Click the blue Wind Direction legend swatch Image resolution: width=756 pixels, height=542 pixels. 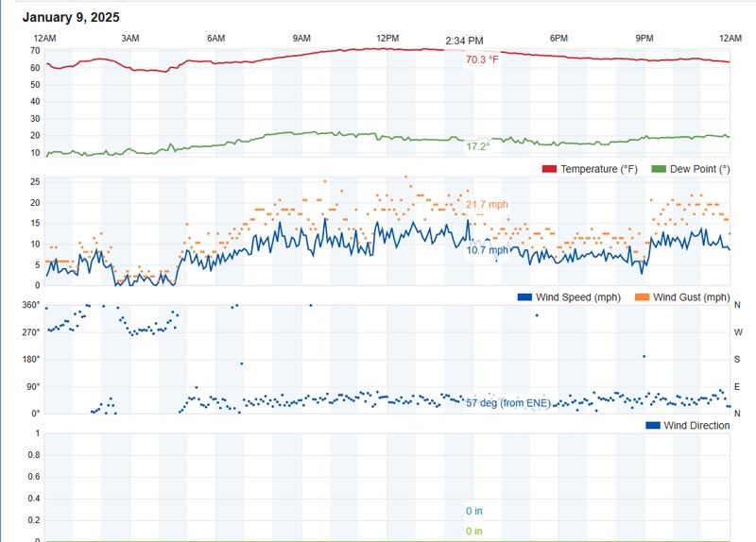(653, 425)
